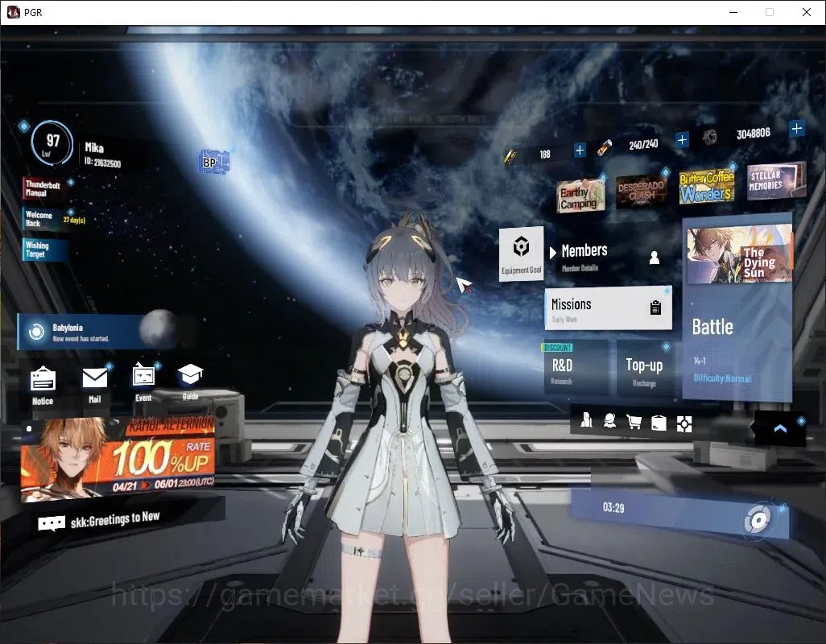This screenshot has width=826, height=644.
Task: Click the 03:29 timer bar
Action: [679, 514]
